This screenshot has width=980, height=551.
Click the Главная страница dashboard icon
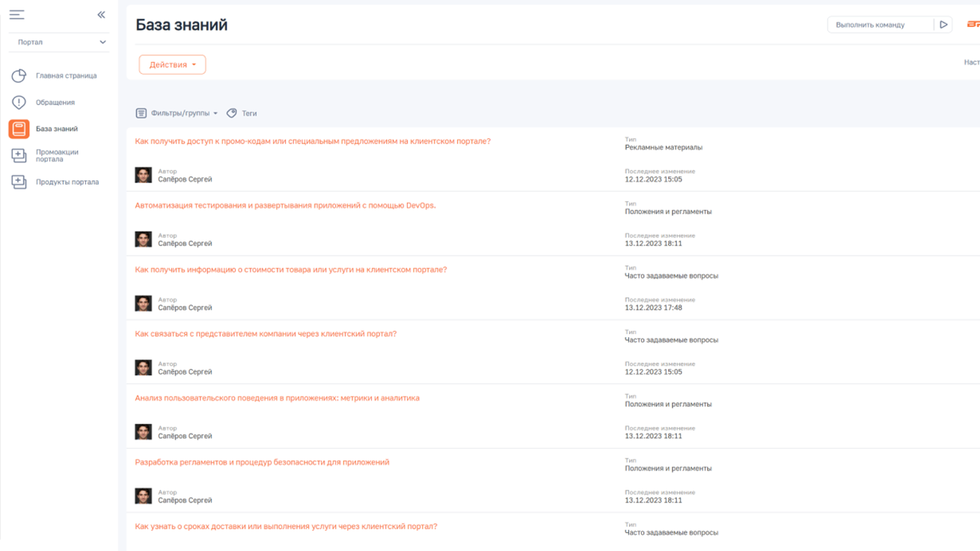16,76
